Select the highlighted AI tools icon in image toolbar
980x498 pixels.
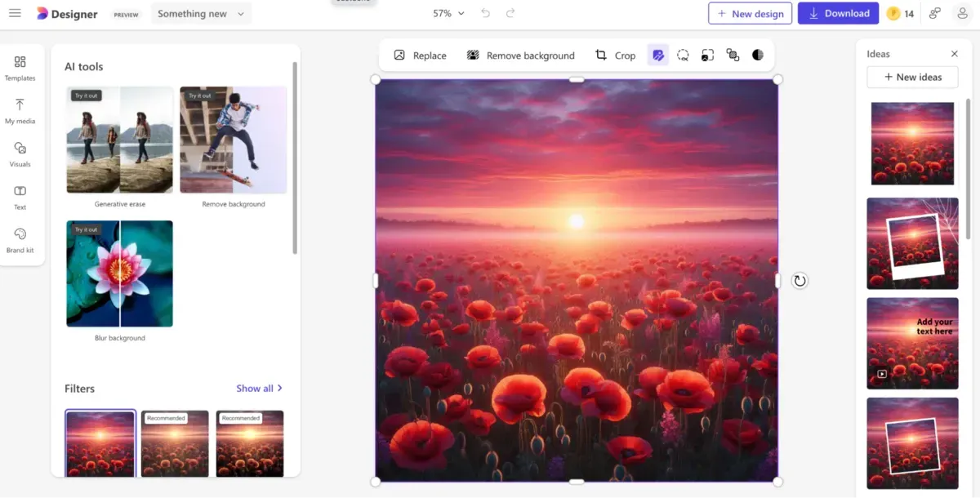[658, 55]
